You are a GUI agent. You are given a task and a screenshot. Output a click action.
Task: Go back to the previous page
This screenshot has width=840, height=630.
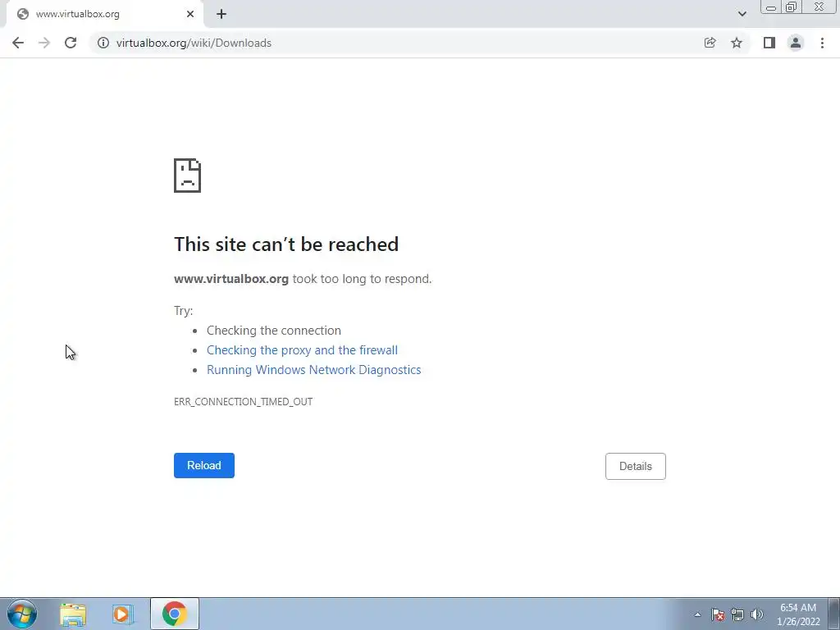point(18,43)
